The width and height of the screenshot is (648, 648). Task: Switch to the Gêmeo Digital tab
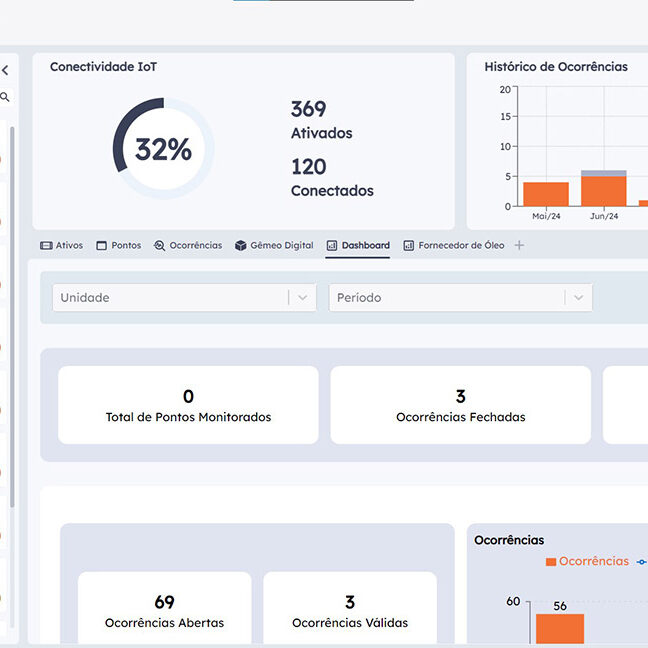click(280, 245)
